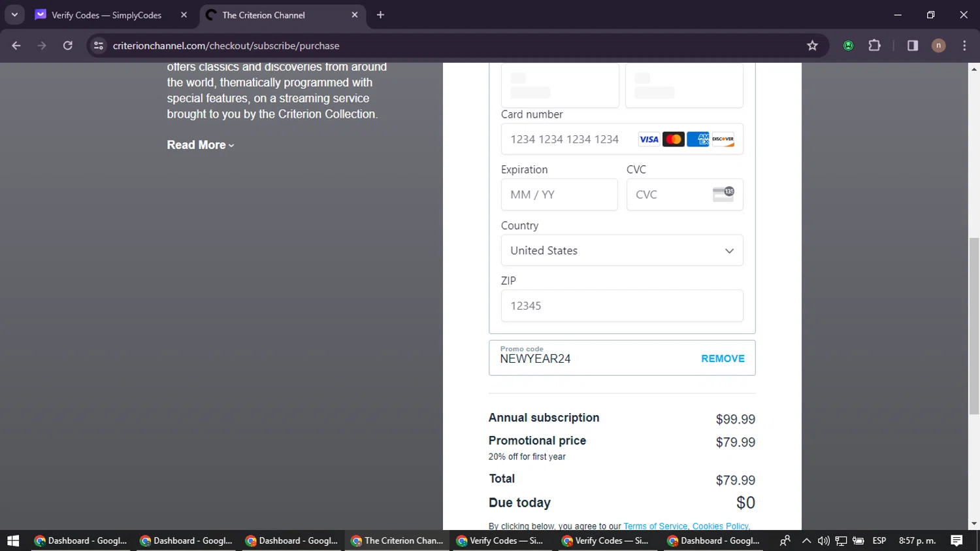Screen dimensions: 980x551
Task: Open site information icon in address bar
Action: (99, 46)
